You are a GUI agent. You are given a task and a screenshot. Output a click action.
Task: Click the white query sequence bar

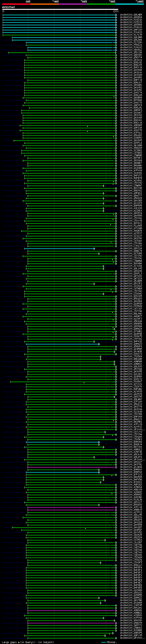click(60, 9)
